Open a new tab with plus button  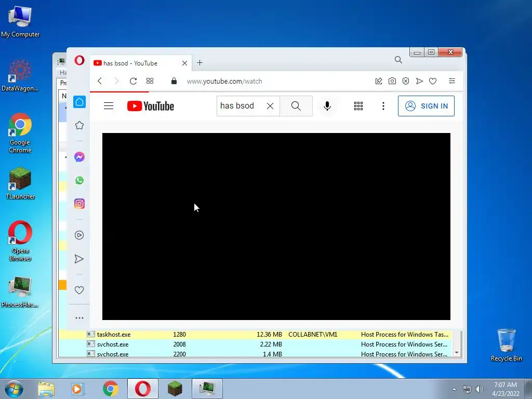pos(199,63)
